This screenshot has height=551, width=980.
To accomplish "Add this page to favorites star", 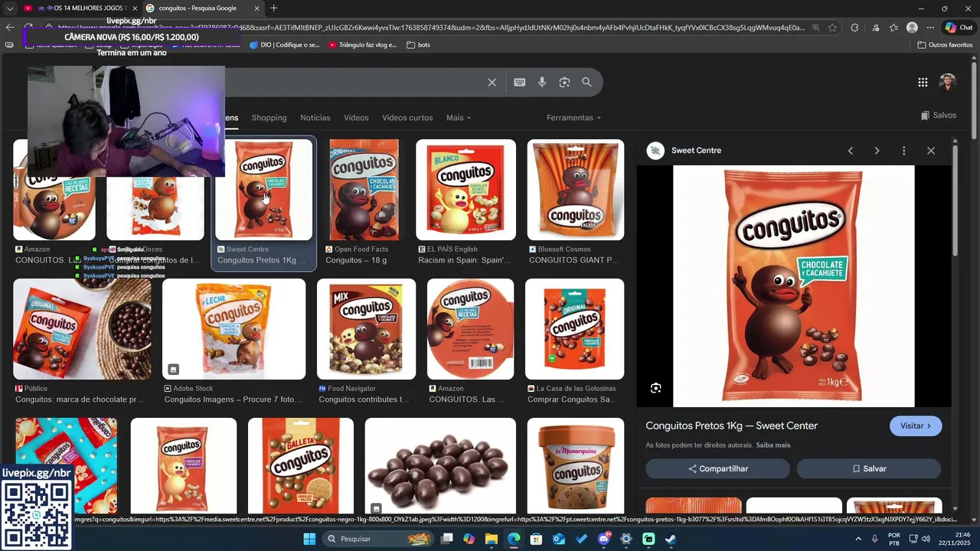I will pos(832,28).
